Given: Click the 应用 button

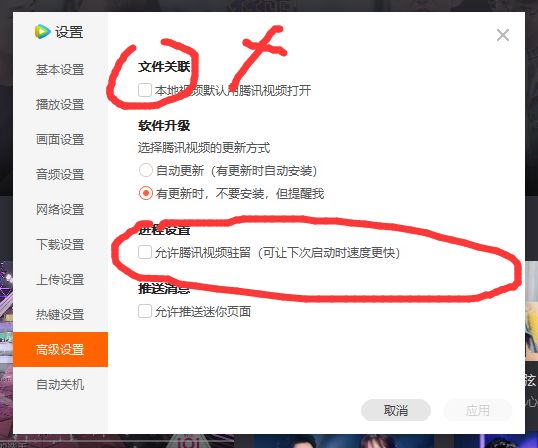Looking at the screenshot, I should point(478,410).
